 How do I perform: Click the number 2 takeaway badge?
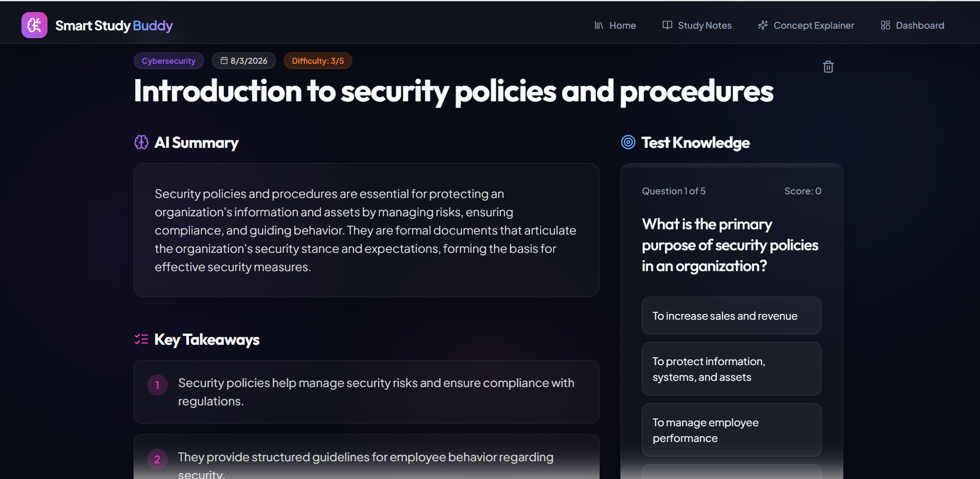157,460
